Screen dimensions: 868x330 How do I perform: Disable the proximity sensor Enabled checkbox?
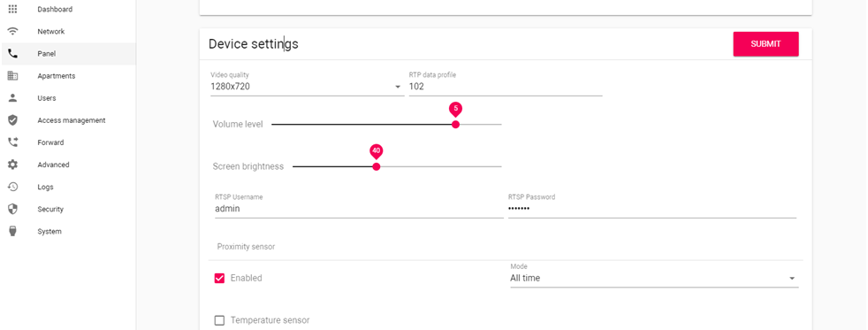[x=219, y=278]
